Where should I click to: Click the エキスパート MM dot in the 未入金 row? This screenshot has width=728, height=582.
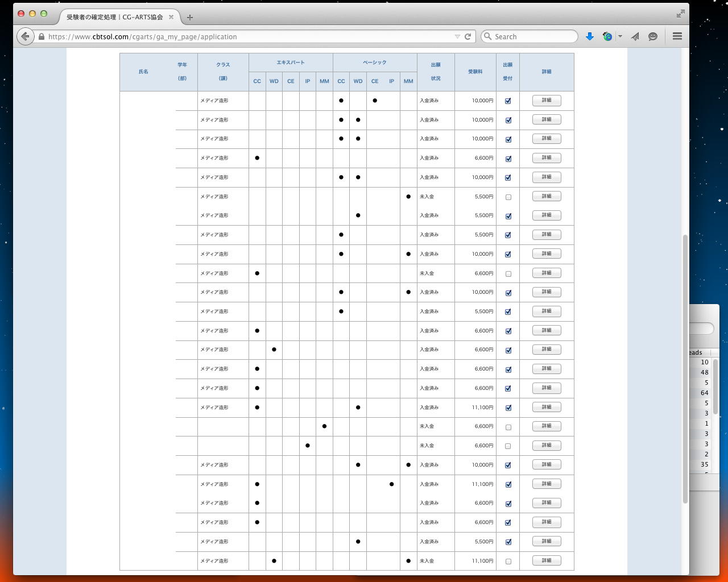(324, 426)
